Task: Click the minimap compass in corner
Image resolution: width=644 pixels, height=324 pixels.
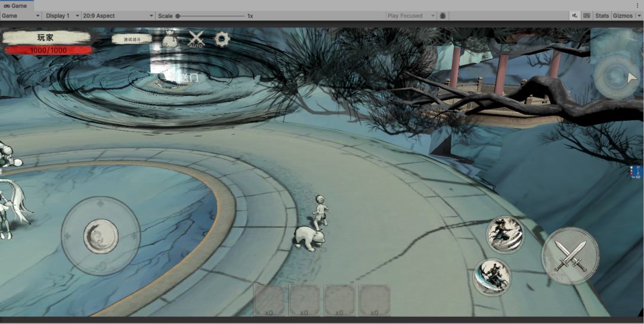Action: point(616,77)
